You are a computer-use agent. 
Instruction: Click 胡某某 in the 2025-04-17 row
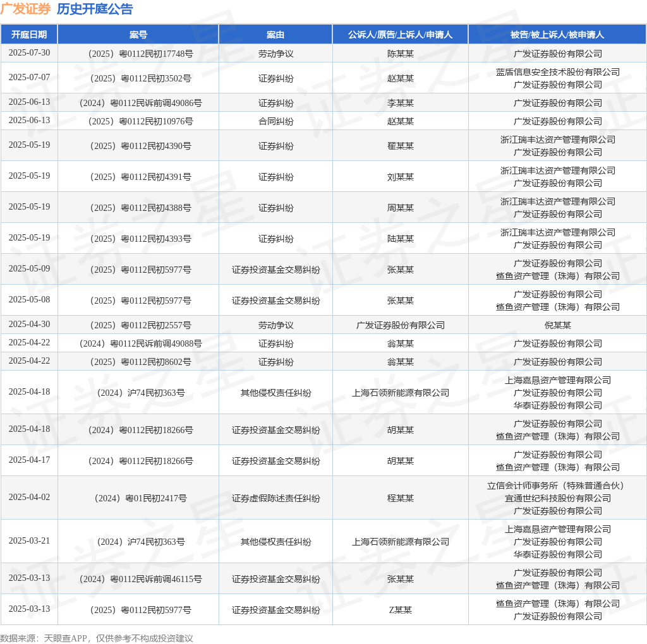point(400,461)
